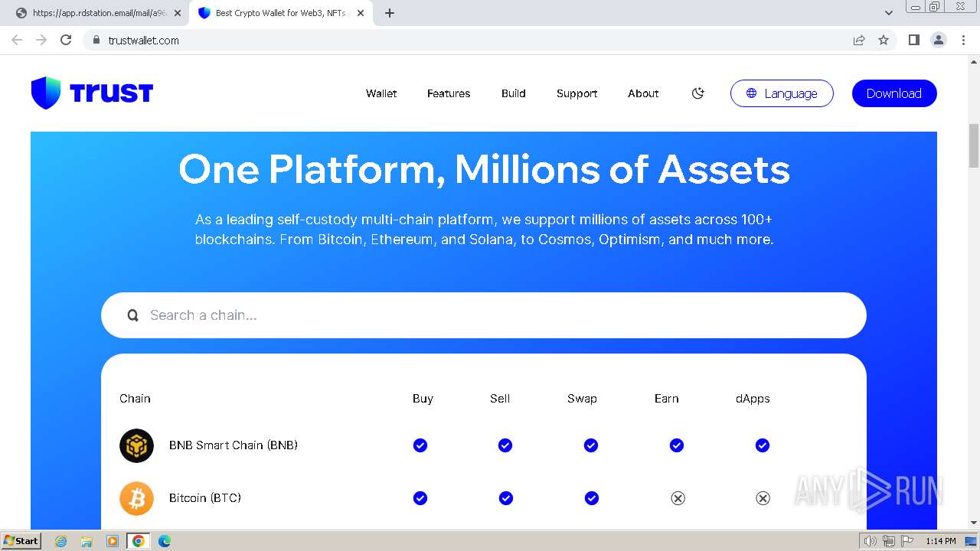This screenshot has height=551, width=980.
Task: Select BNB Smart Chain (BNB) row label
Action: (x=234, y=445)
